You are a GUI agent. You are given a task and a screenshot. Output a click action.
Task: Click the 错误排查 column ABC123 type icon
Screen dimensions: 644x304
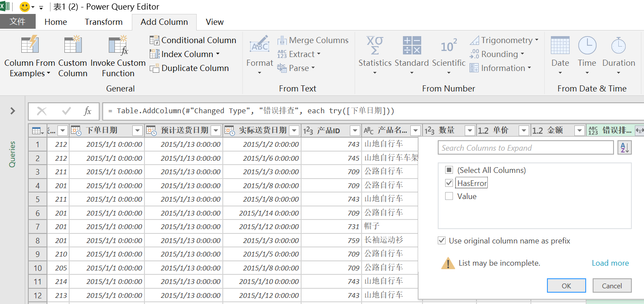click(593, 130)
